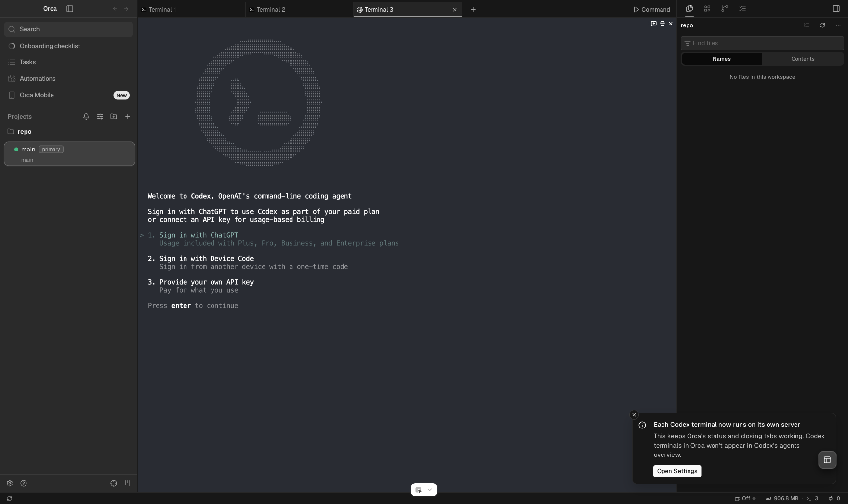Select the Names search mode

click(x=721, y=59)
